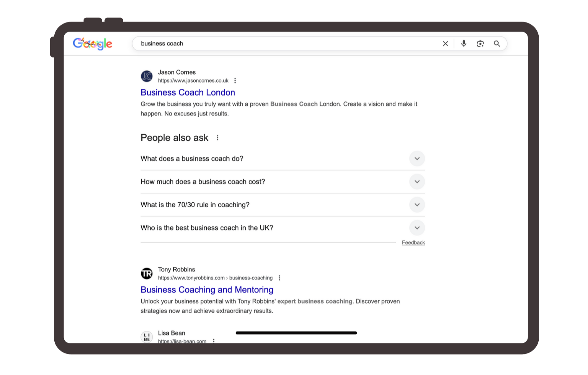Open search by image camera icon
The image size is (588, 375).
480,44
